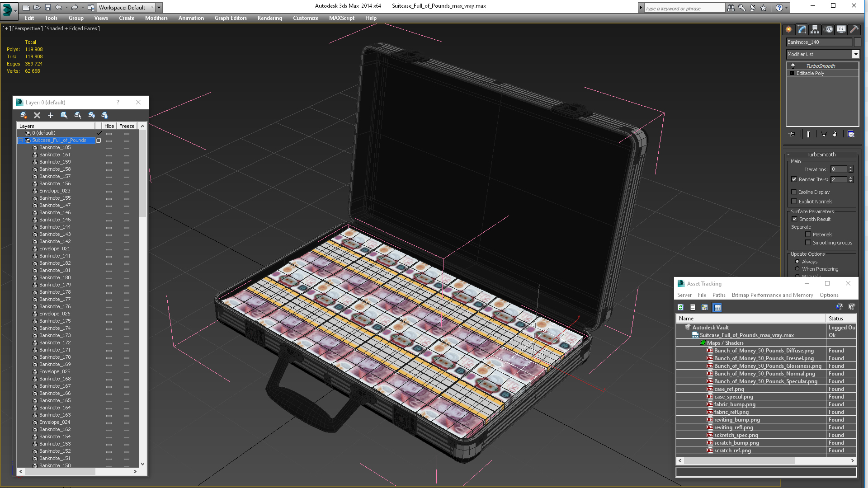The image size is (868, 488).
Task: Enable Explicit Normals checkbox
Action: [794, 202]
